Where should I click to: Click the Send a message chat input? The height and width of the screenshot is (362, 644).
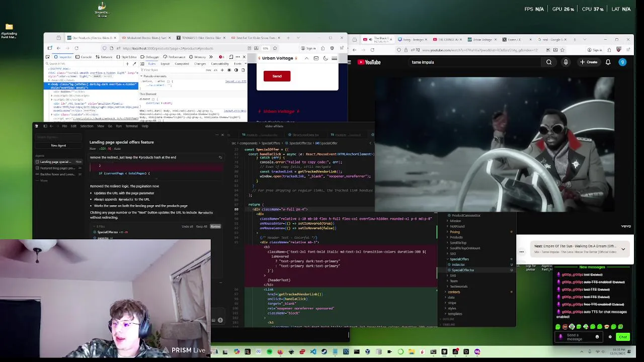(579, 337)
